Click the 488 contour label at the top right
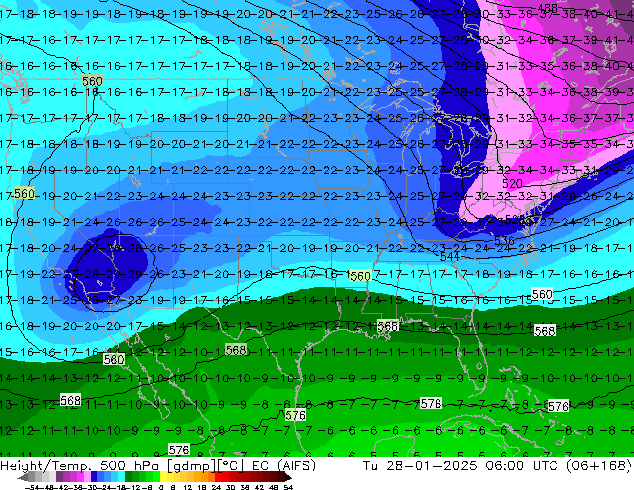The image size is (634, 490). [x=548, y=8]
